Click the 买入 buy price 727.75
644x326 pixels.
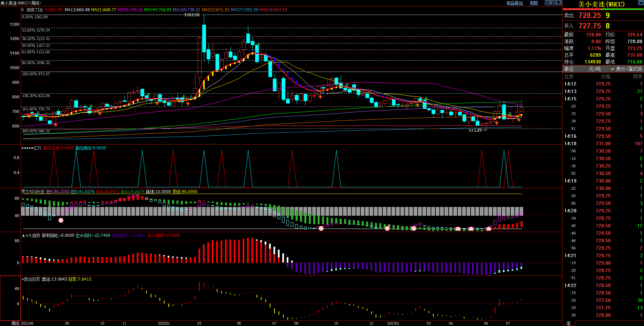click(x=589, y=26)
